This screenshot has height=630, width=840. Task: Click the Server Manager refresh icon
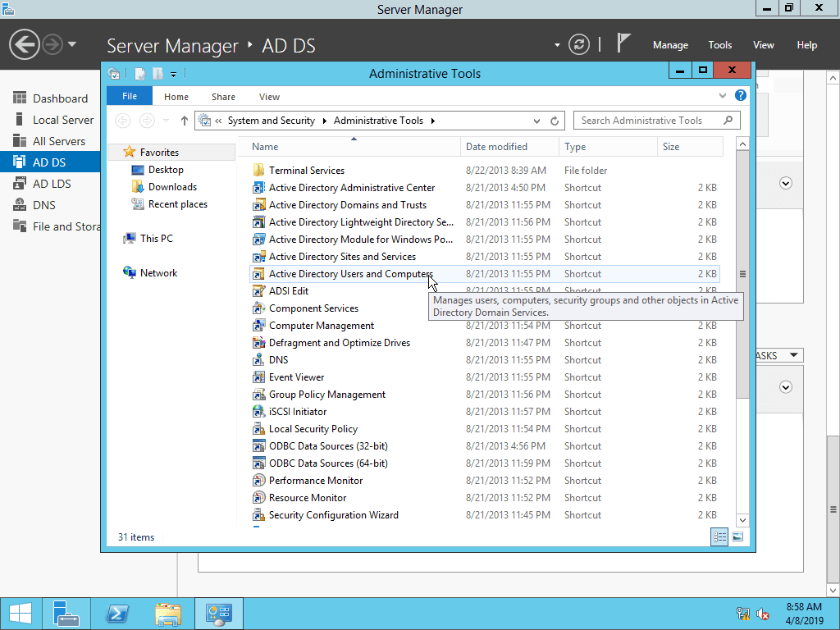pyautogui.click(x=578, y=44)
